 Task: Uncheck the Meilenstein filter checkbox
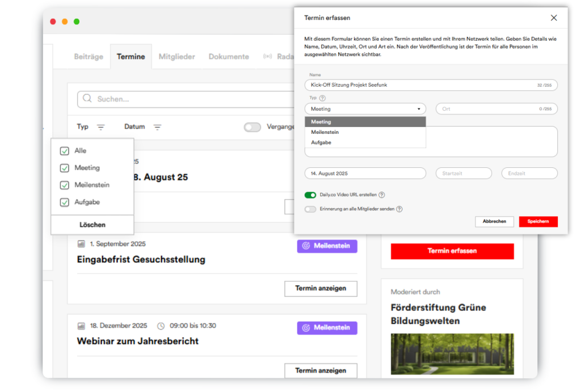[x=64, y=185]
